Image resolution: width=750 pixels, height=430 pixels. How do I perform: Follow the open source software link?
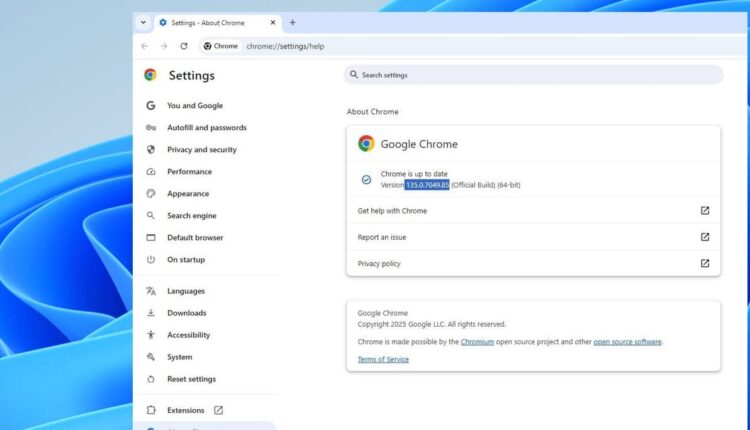click(627, 342)
